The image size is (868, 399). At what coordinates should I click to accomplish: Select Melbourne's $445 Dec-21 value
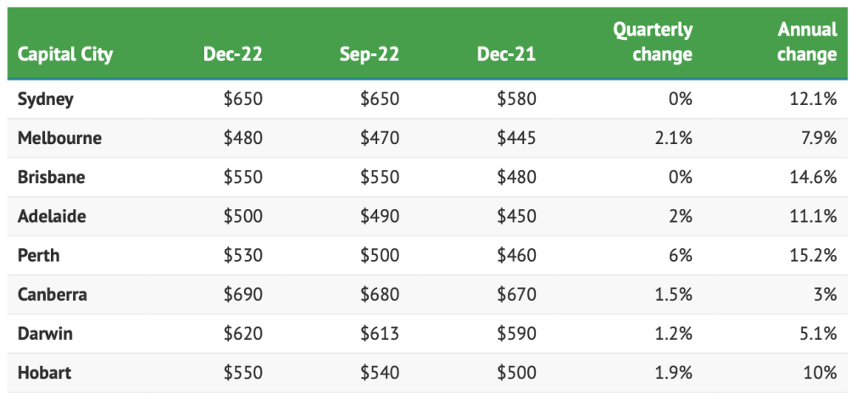point(517,138)
